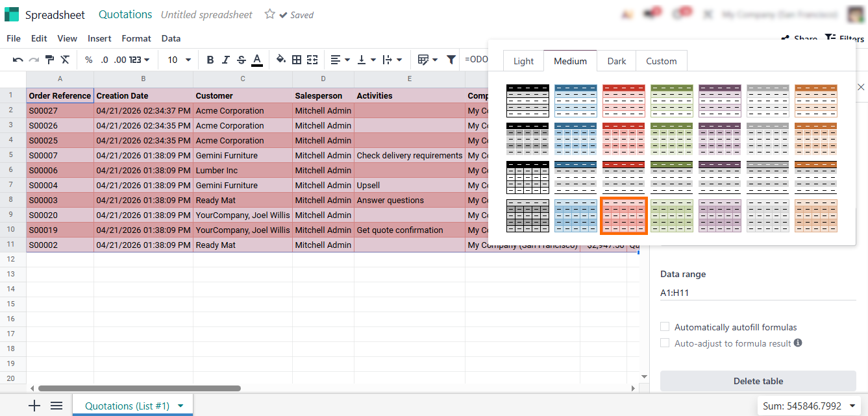Enable Automatically autofill formulas checkbox
This screenshot has height=416, width=868.
pyautogui.click(x=665, y=327)
